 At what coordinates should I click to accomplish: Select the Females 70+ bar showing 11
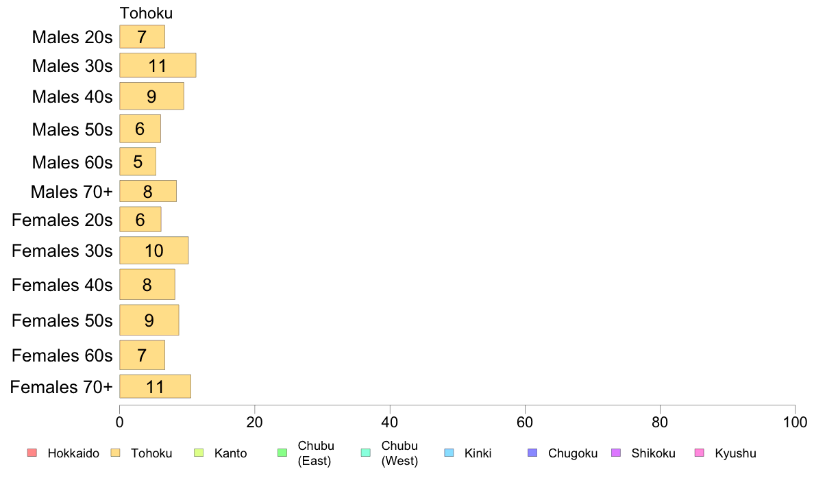(x=156, y=387)
